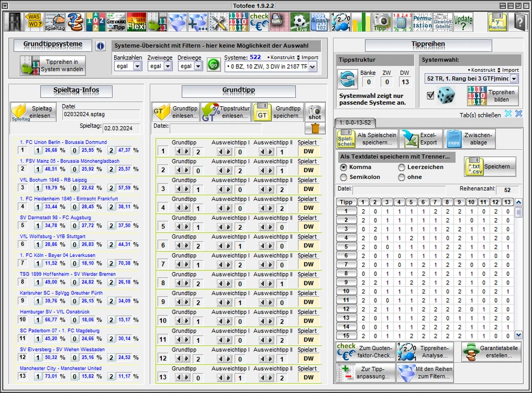Select the Semikolon separator option

(x=344, y=177)
